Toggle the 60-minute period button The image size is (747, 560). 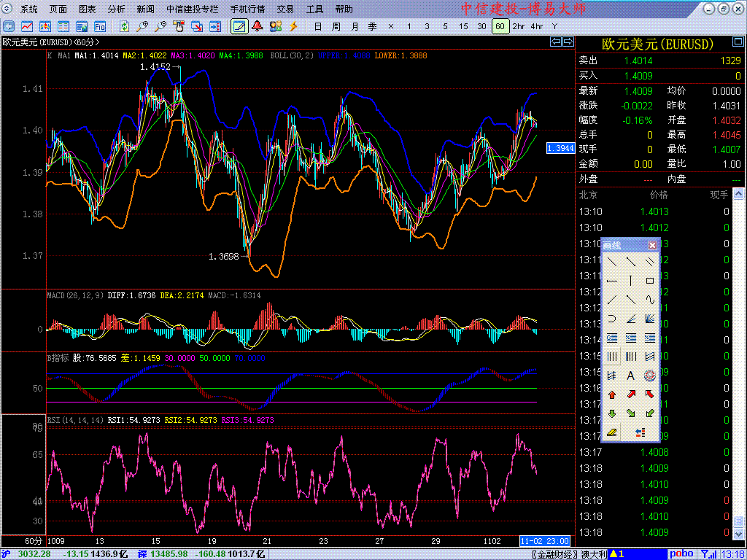tap(500, 26)
